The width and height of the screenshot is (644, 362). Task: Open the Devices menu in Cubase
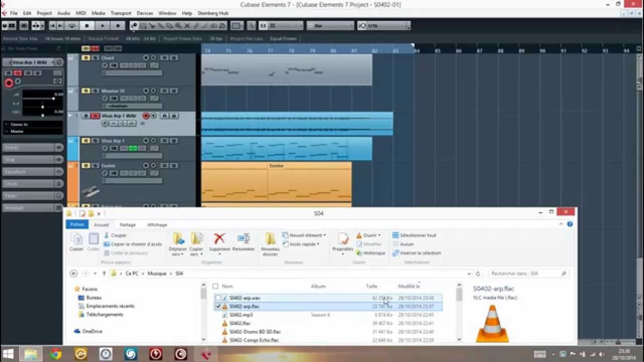click(145, 13)
